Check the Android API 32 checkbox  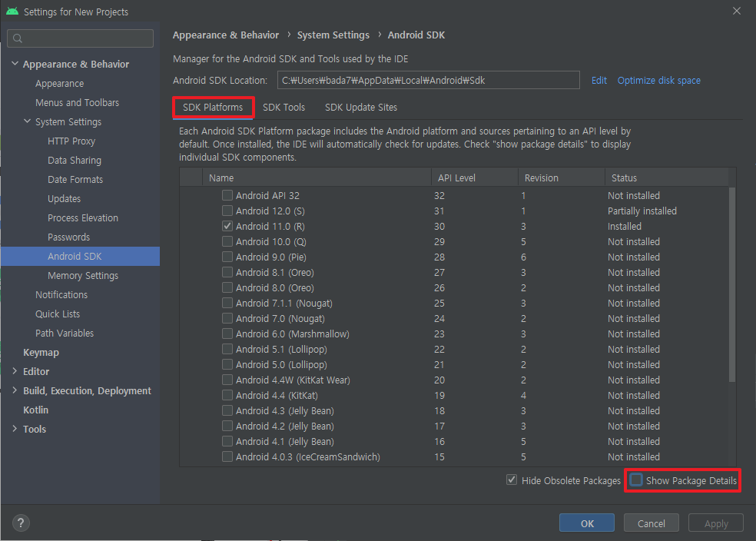tap(227, 195)
